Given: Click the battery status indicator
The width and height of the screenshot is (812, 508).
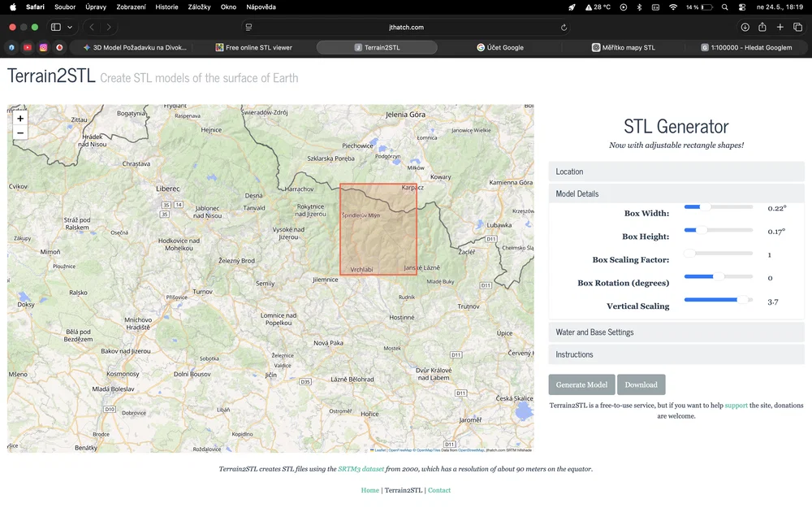Looking at the screenshot, I should coord(700,7).
